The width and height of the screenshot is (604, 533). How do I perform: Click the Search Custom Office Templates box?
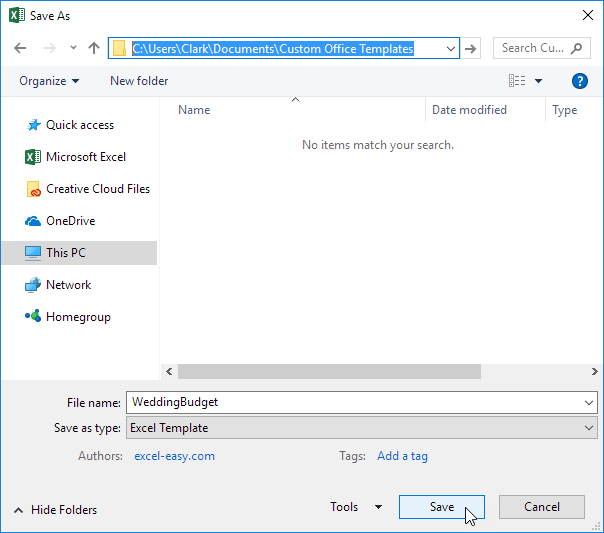coord(541,48)
